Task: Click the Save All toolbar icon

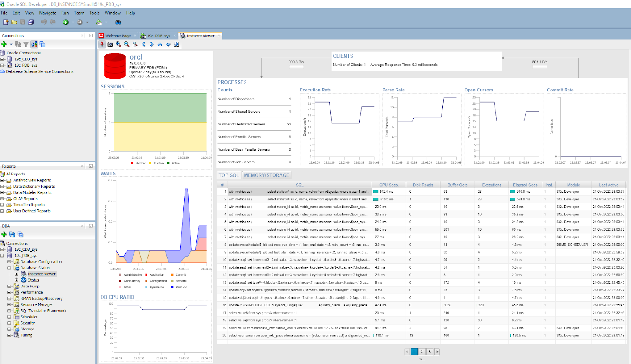Action: click(31, 22)
